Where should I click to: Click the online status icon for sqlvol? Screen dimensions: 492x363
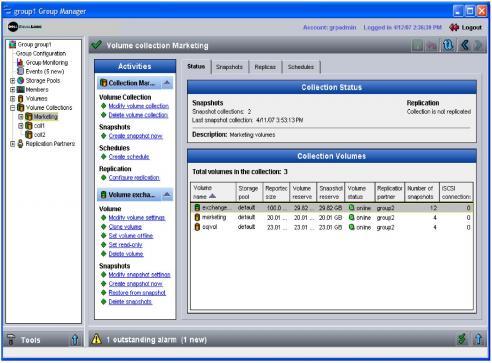click(x=351, y=227)
